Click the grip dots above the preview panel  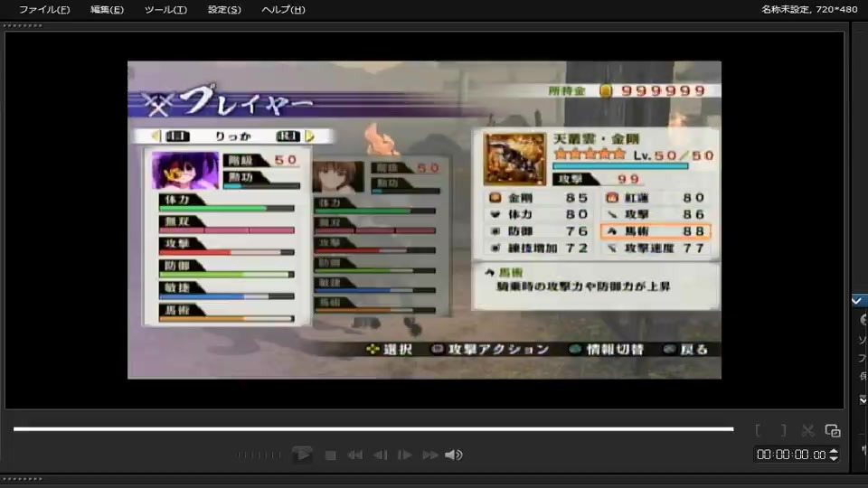(x=22, y=25)
